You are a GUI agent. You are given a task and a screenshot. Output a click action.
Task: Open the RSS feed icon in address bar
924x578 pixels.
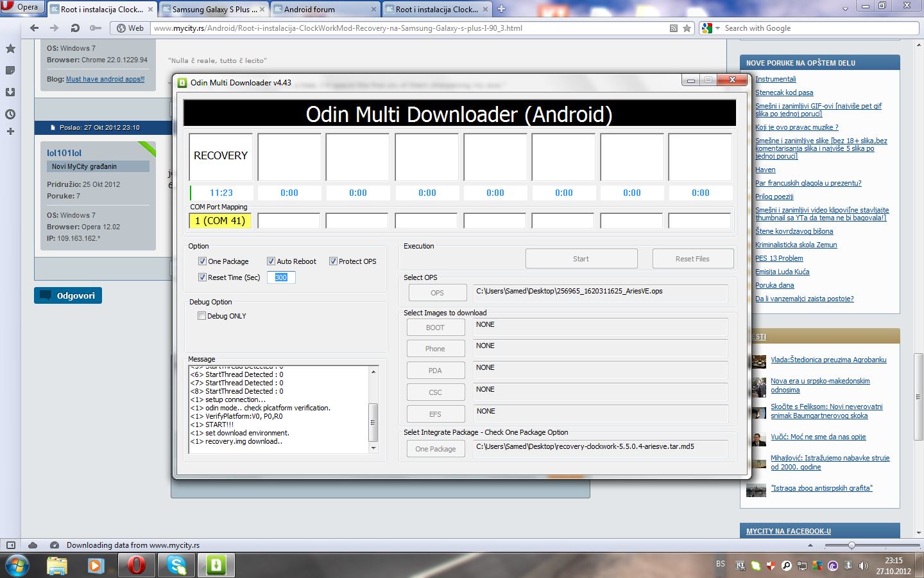point(674,28)
